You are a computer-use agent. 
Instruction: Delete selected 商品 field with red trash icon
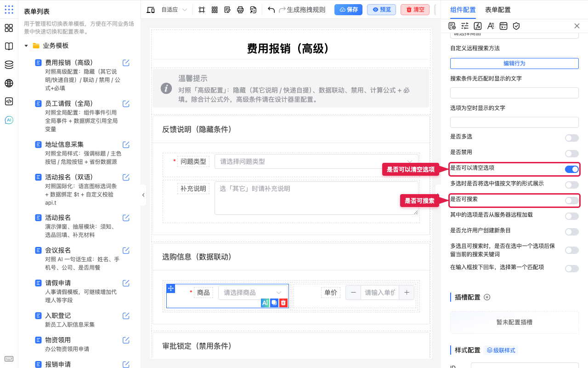[x=283, y=303]
